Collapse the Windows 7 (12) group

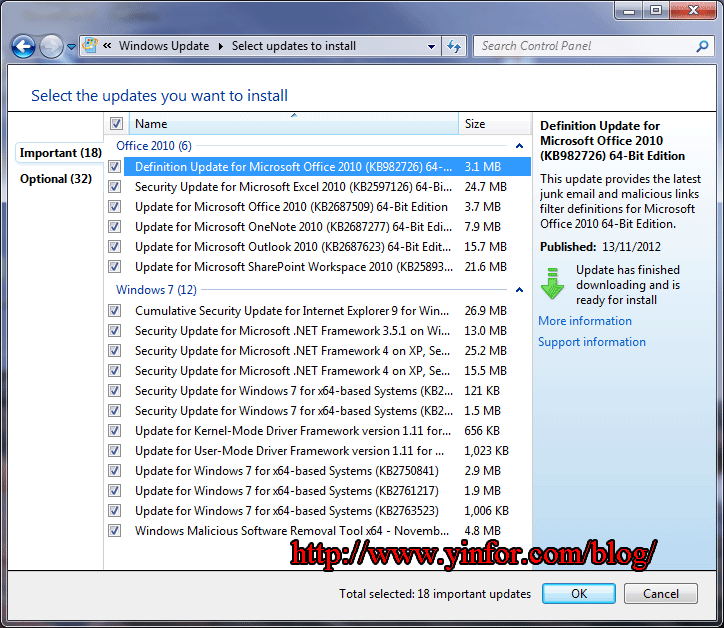click(519, 290)
